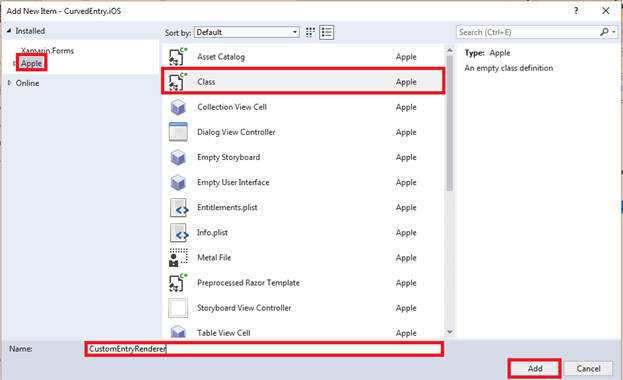Select the Entitlements.plist file icon
The height and width of the screenshot is (380, 623).
(x=178, y=207)
